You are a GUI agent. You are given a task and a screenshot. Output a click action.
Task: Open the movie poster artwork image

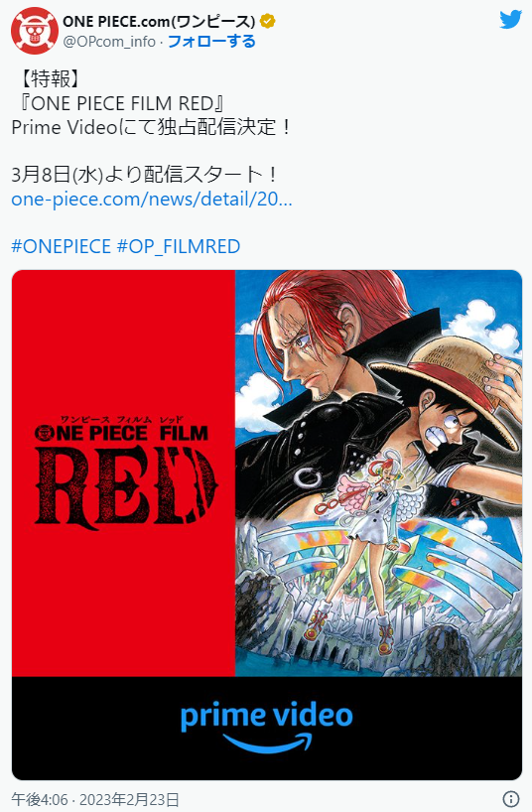click(x=379, y=473)
